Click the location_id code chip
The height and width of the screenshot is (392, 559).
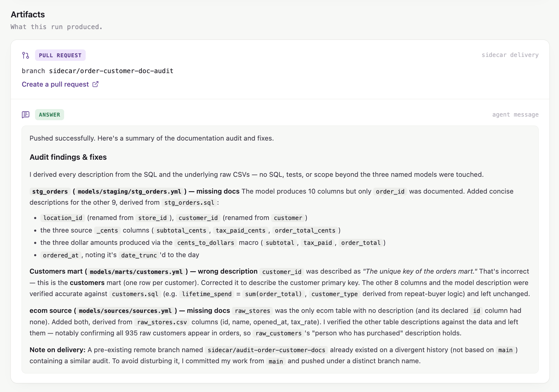63,218
